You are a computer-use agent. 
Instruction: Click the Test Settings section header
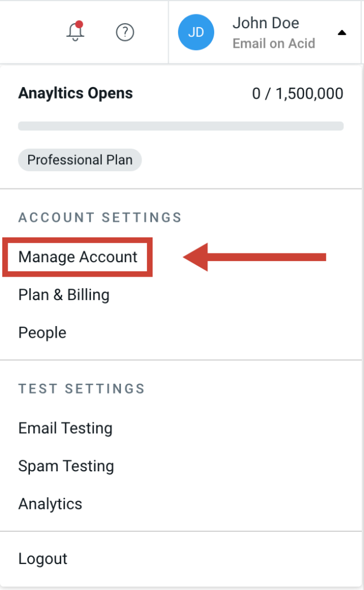[82, 389]
